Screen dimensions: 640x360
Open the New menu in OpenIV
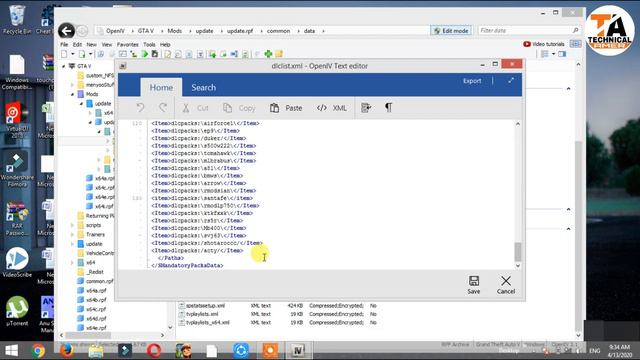tap(91, 44)
